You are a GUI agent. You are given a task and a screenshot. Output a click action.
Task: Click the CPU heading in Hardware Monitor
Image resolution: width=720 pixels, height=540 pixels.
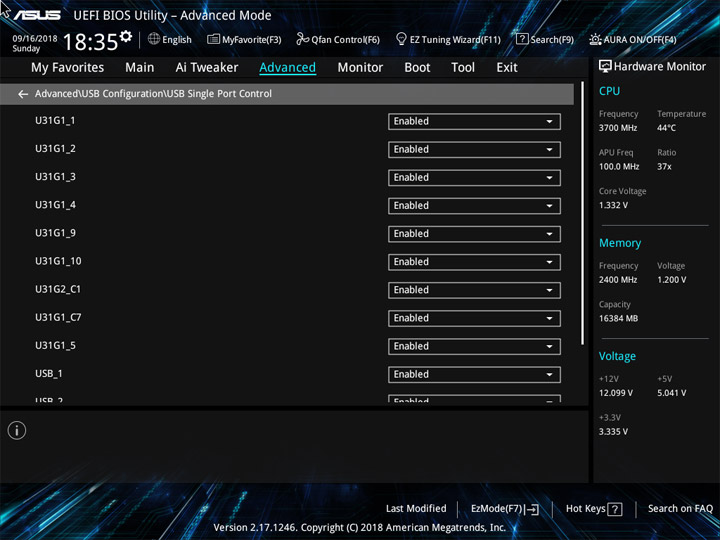coord(609,91)
